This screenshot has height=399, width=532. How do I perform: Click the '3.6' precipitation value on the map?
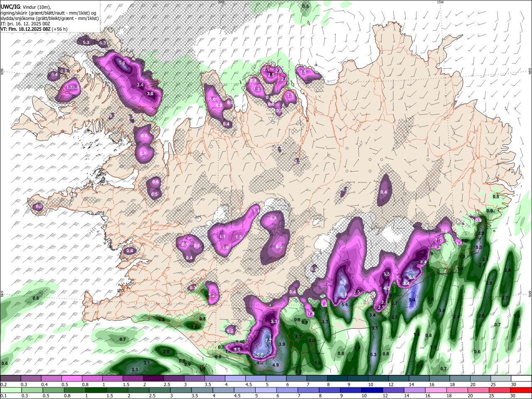click(442, 310)
